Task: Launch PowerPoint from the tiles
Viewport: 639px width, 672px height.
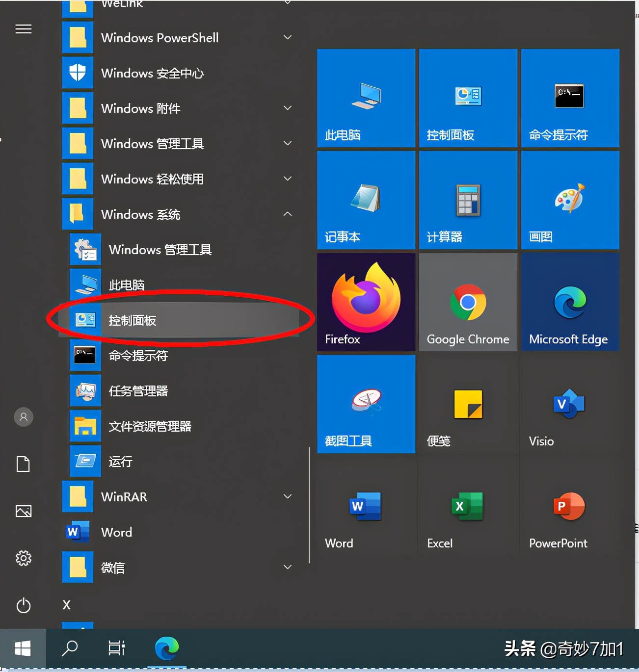Action: [570, 505]
